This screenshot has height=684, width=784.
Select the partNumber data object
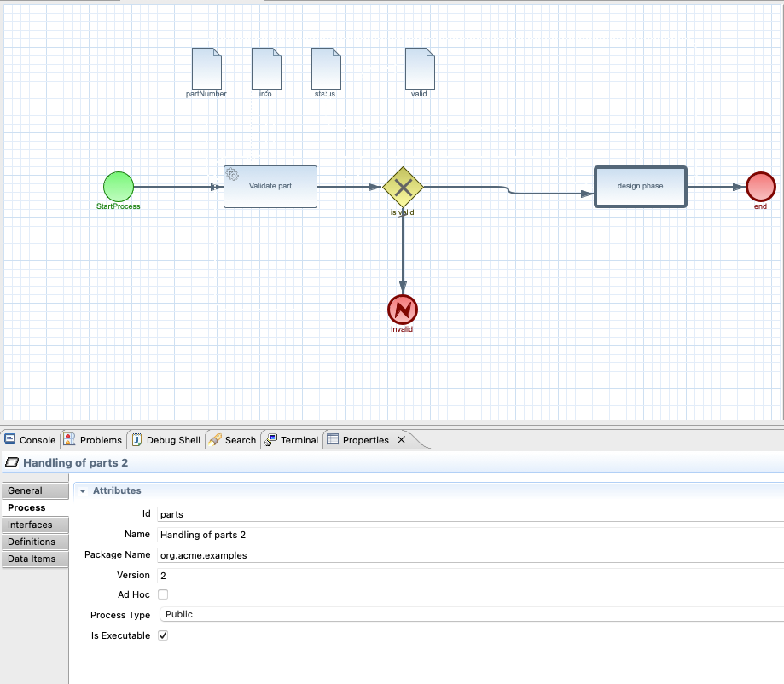[x=206, y=68]
